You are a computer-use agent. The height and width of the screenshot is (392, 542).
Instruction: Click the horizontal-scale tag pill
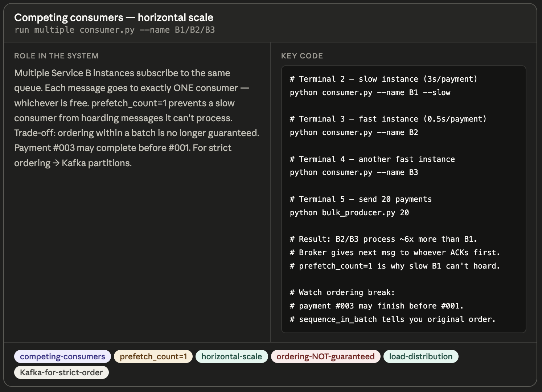click(231, 356)
